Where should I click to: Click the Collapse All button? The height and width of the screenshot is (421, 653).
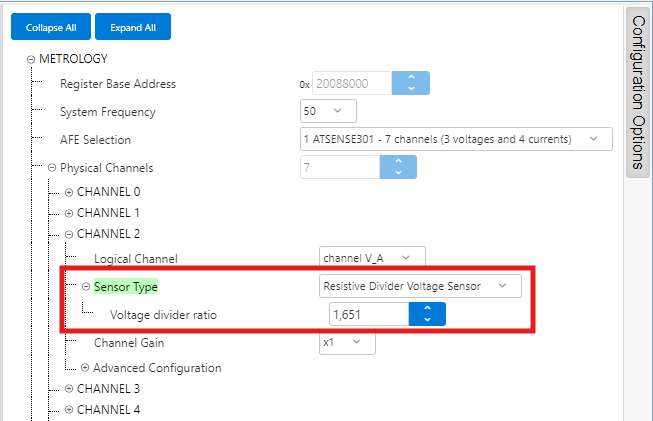tap(51, 27)
